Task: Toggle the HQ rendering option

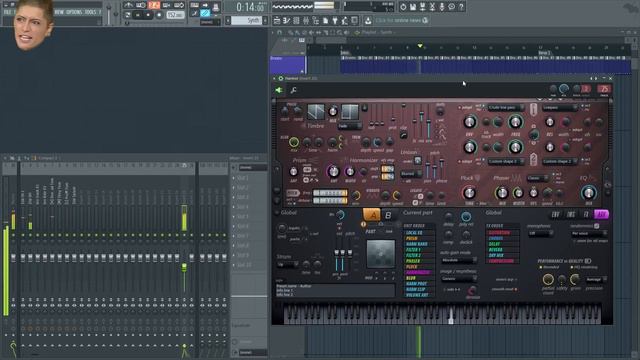Action: click(x=583, y=267)
